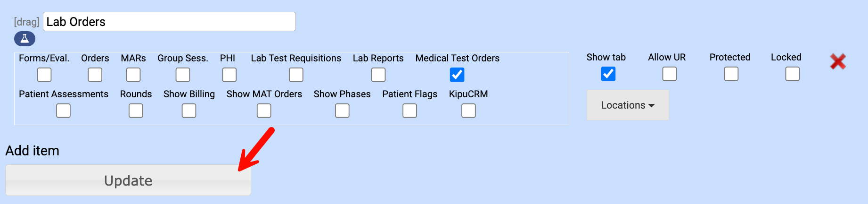Image resolution: width=868 pixels, height=204 pixels.
Task: Enable the Allow UR checkbox
Action: point(669,74)
